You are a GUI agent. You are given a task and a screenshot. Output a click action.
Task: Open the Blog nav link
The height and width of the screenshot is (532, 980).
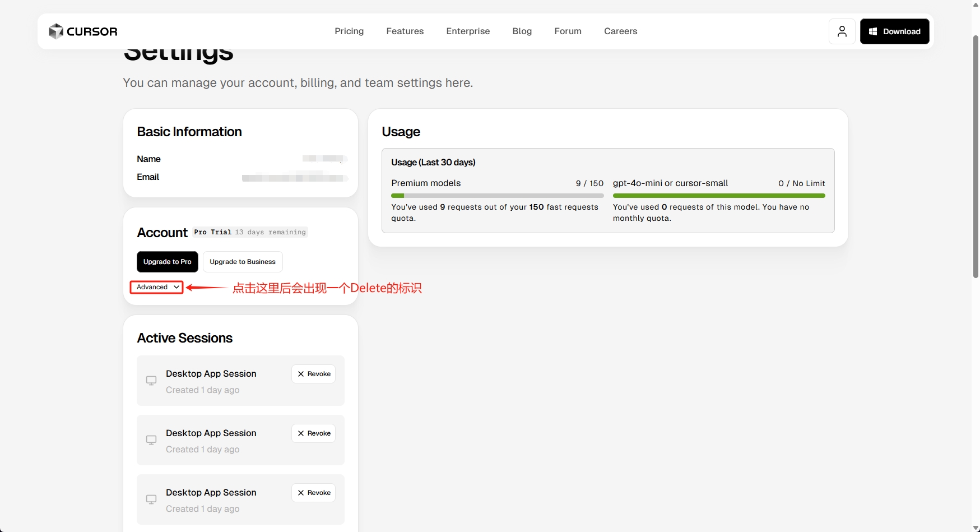(x=522, y=31)
